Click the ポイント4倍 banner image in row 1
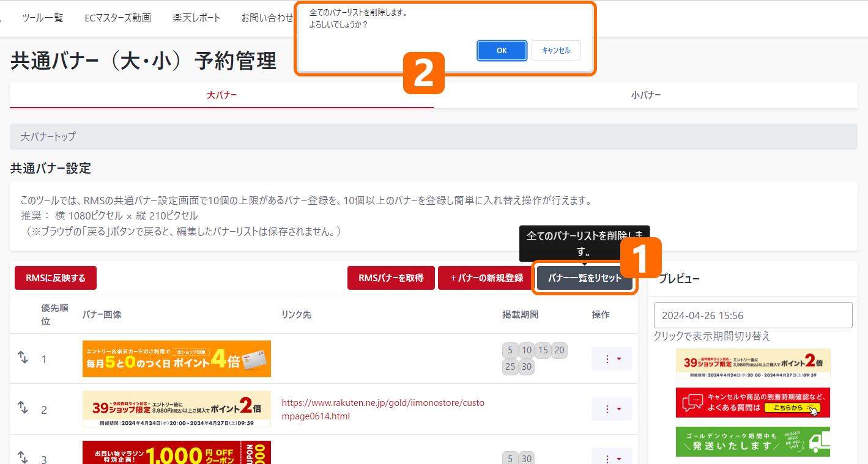The height and width of the screenshot is (464, 868). tap(177, 359)
